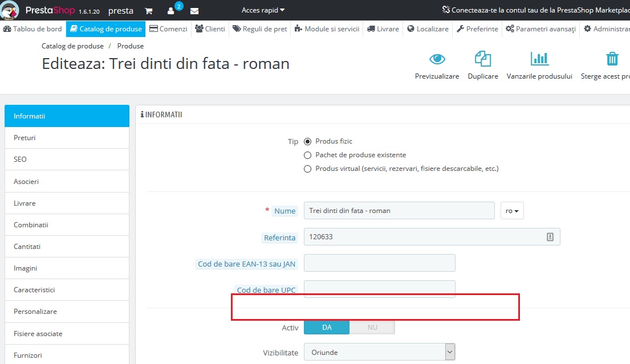Click Cod de bare EAN-13 field
Screen dimensions: 630x364
(x=379, y=263)
